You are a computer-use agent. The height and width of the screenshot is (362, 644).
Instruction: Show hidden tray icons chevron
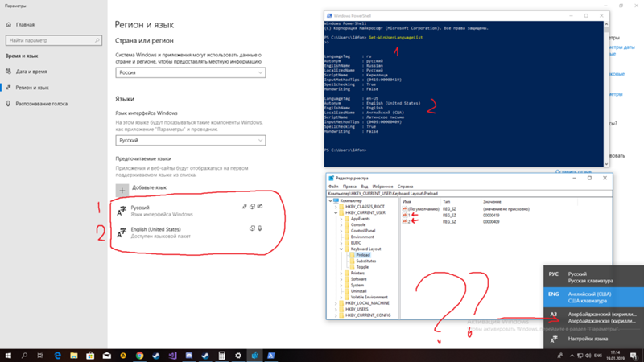572,356
